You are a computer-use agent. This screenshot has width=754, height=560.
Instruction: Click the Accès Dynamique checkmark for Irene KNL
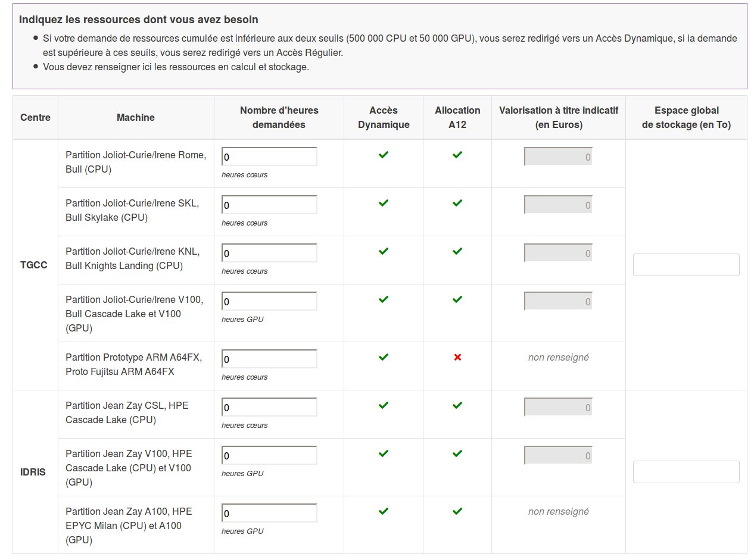coord(384,251)
